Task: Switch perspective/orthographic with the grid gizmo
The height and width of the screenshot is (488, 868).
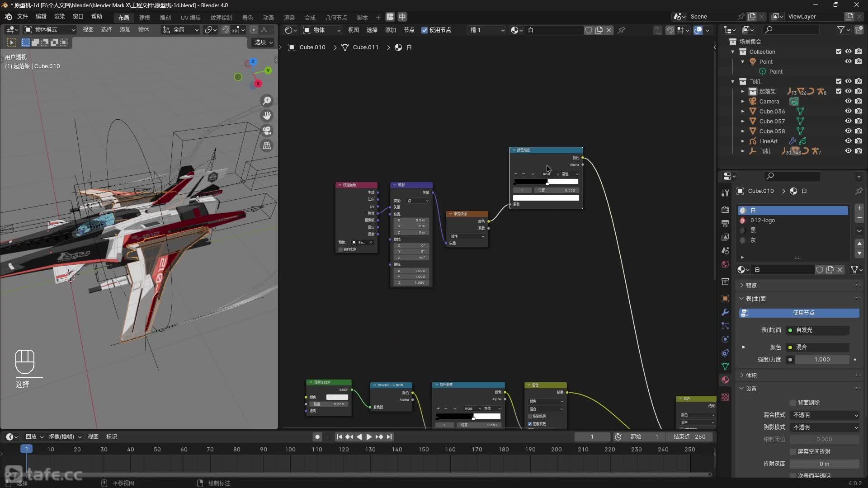Action: (267, 145)
